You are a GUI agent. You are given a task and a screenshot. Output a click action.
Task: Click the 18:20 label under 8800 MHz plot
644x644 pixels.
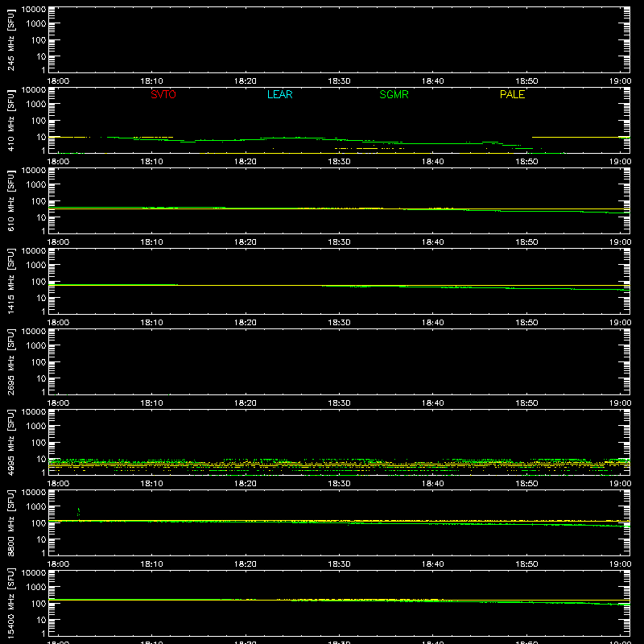point(246,564)
